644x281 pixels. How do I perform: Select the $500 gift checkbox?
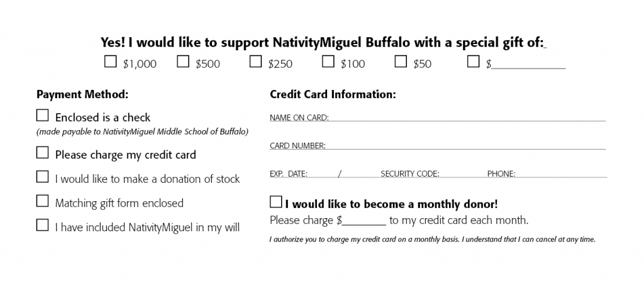point(183,62)
